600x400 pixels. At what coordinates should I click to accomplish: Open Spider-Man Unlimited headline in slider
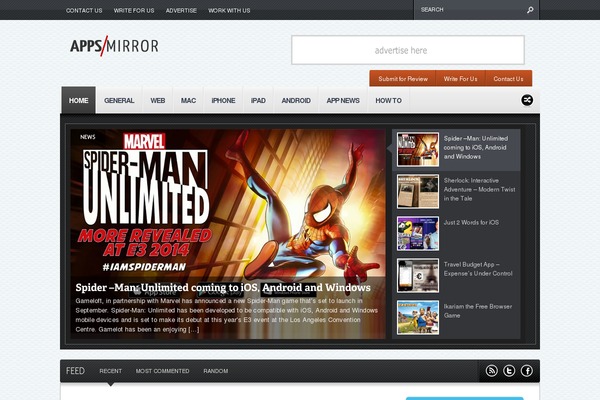tap(223, 287)
